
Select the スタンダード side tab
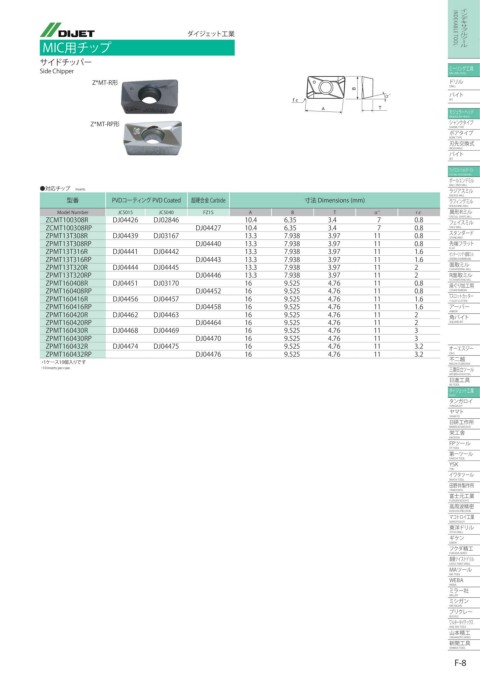pyautogui.click(x=464, y=234)
